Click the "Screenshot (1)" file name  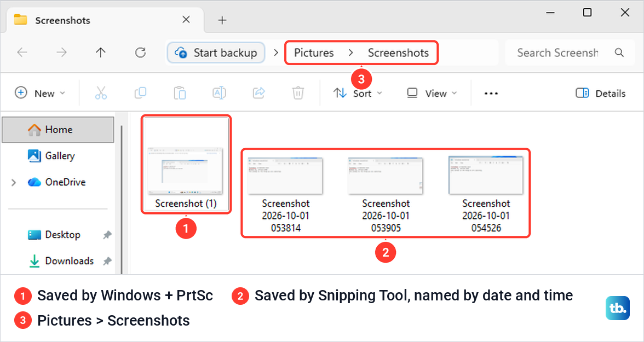[x=186, y=203]
